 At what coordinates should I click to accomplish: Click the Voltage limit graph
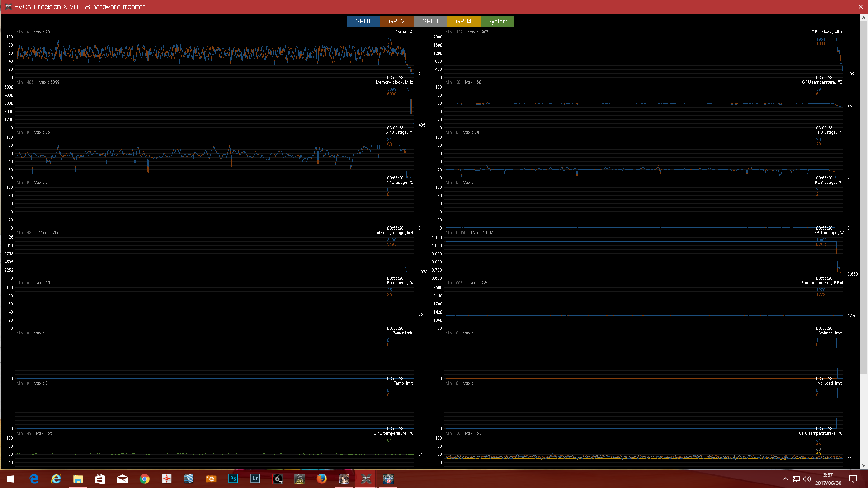[644, 358]
